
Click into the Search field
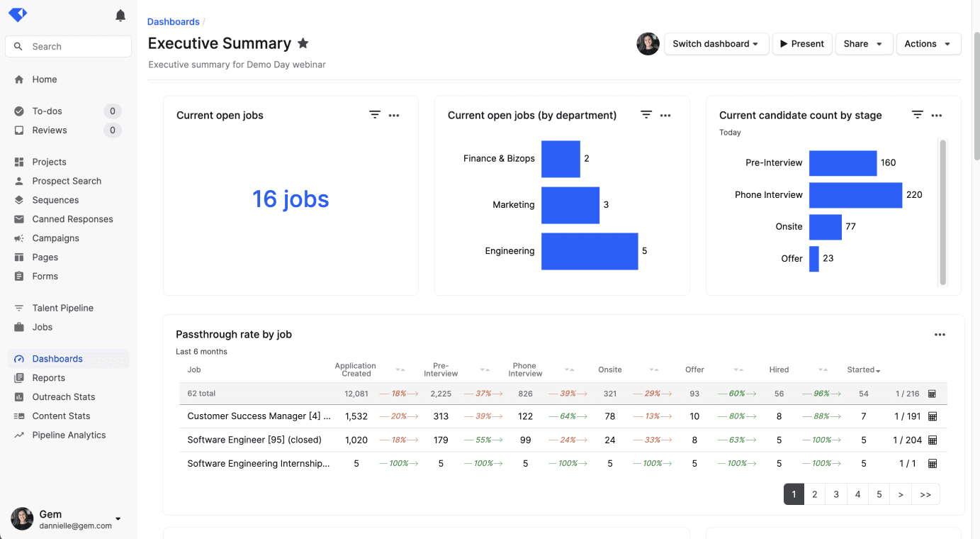69,47
